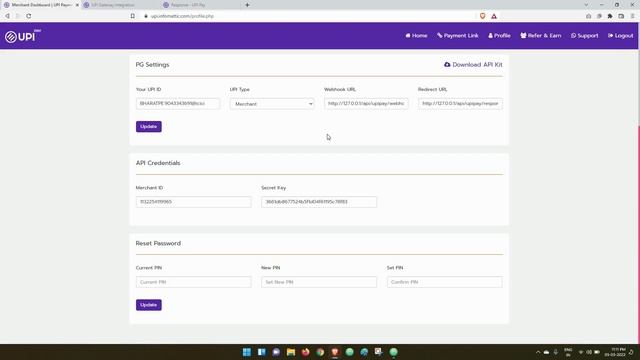The height and width of the screenshot is (360, 640).
Task: Open the browser extensions puzzle icon
Action: pyautogui.click(x=610, y=16)
